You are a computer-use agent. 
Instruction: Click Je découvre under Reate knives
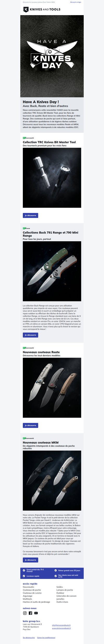30,425
